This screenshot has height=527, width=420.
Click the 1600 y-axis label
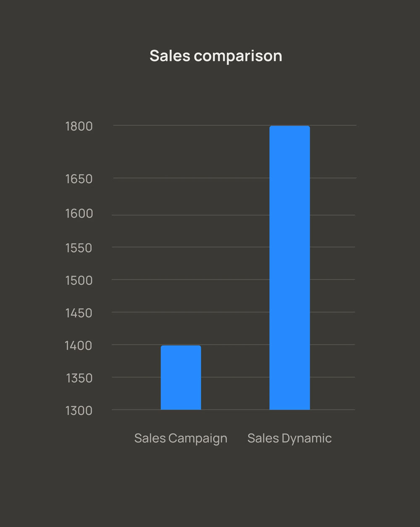[79, 214]
